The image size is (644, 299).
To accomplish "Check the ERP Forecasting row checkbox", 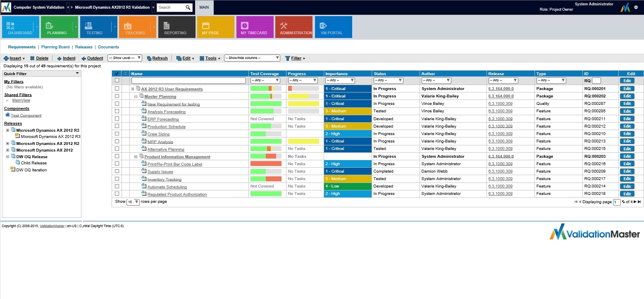I will click(x=117, y=119).
